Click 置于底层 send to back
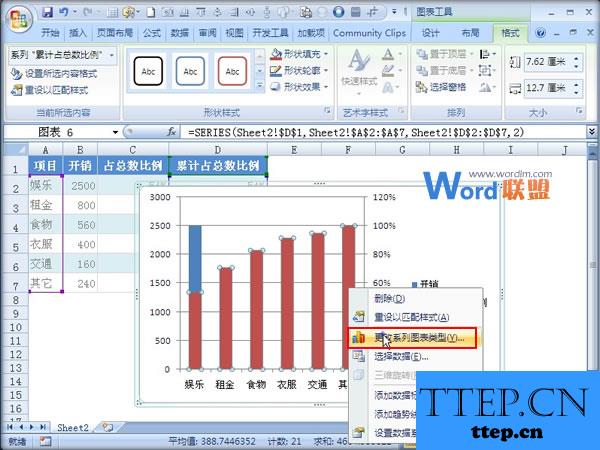Viewport: 600px width, 450px height. pos(445,70)
